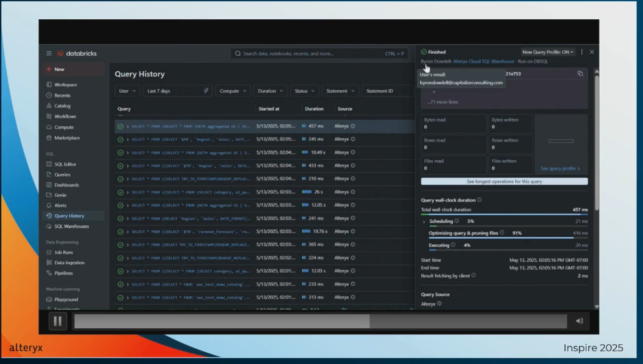Pause the video playback
643x364 pixels.
[58, 321]
